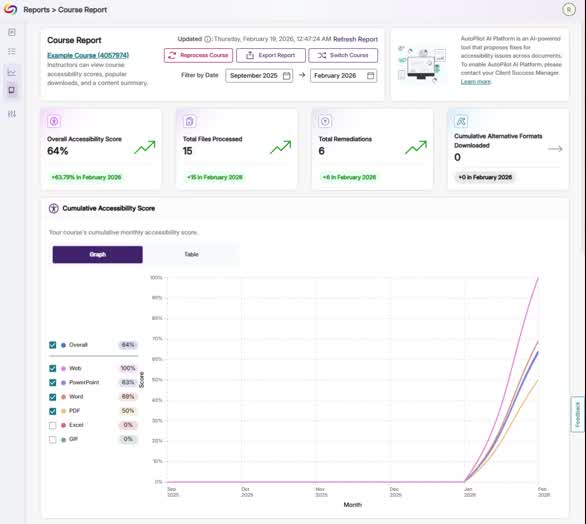
Task: Click the +15 in February 2026 badge
Action: point(215,177)
